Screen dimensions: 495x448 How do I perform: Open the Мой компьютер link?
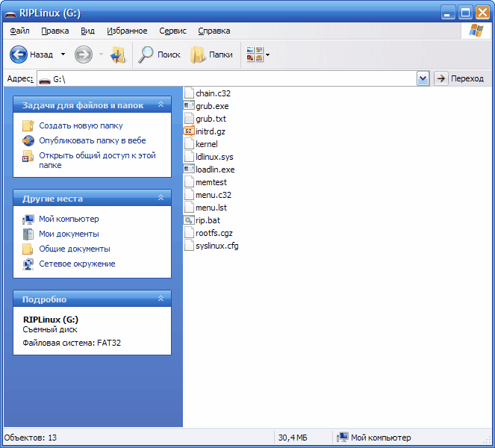69,219
